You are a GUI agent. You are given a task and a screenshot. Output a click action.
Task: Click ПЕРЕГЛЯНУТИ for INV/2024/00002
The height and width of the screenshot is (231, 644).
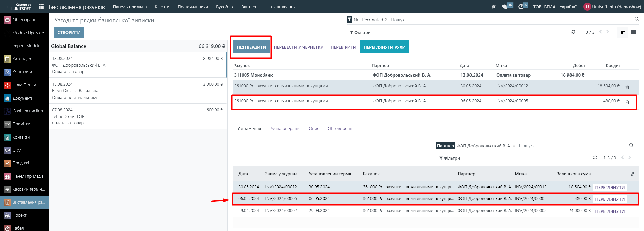tap(609, 211)
